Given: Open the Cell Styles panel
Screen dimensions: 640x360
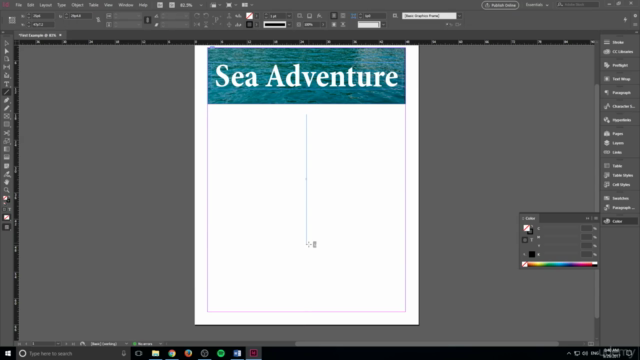Looking at the screenshot, I should tap(619, 184).
